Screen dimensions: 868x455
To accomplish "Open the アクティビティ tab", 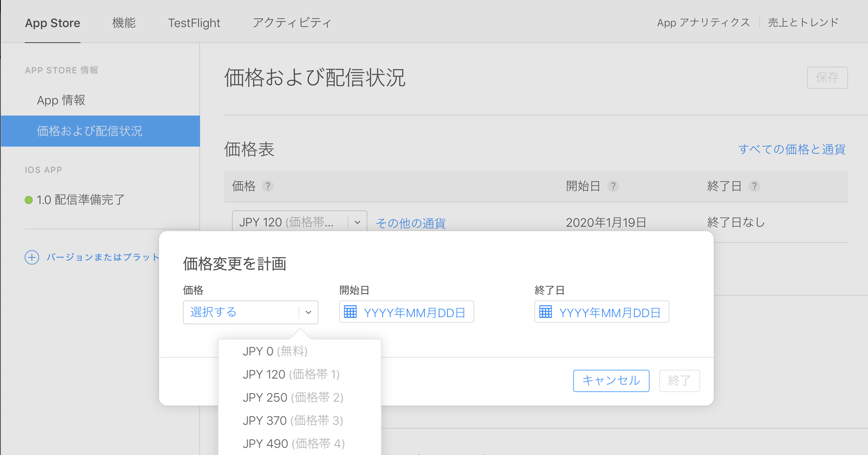I will (291, 23).
